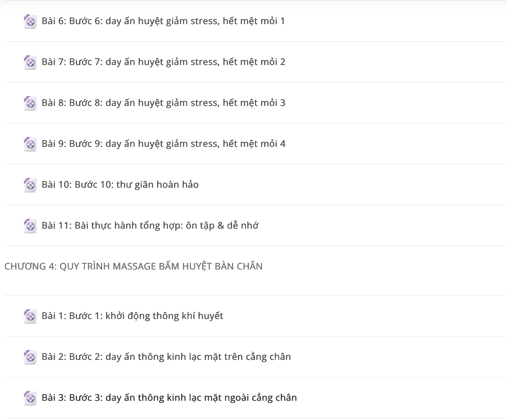Viewport: 507px width, 420px height.
Task: Open lesson Bước 10: thư giãn hoàn hảo
Action: (x=120, y=185)
